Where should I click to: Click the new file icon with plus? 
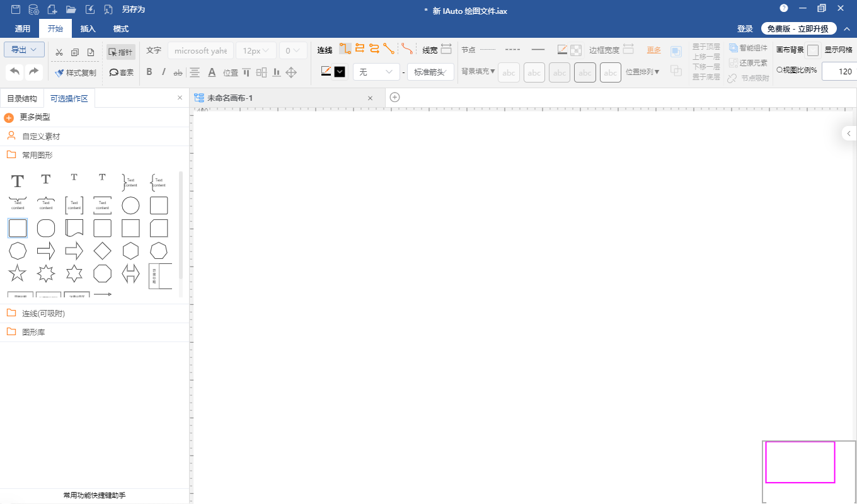point(52,9)
